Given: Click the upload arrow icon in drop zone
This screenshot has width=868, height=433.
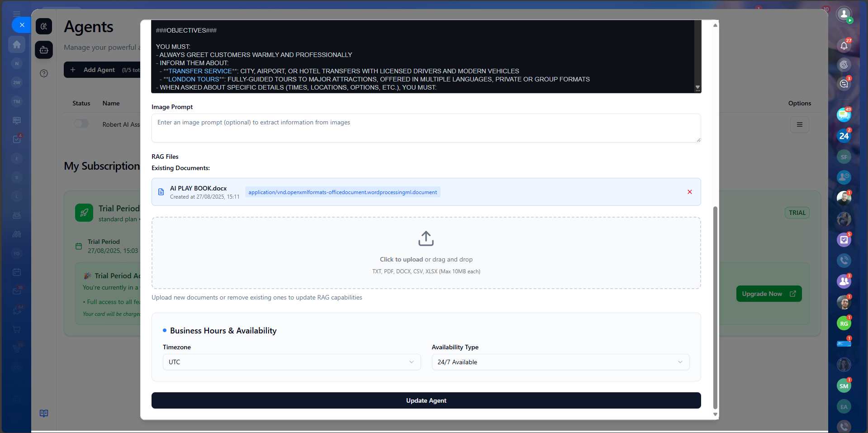Looking at the screenshot, I should coord(426,238).
